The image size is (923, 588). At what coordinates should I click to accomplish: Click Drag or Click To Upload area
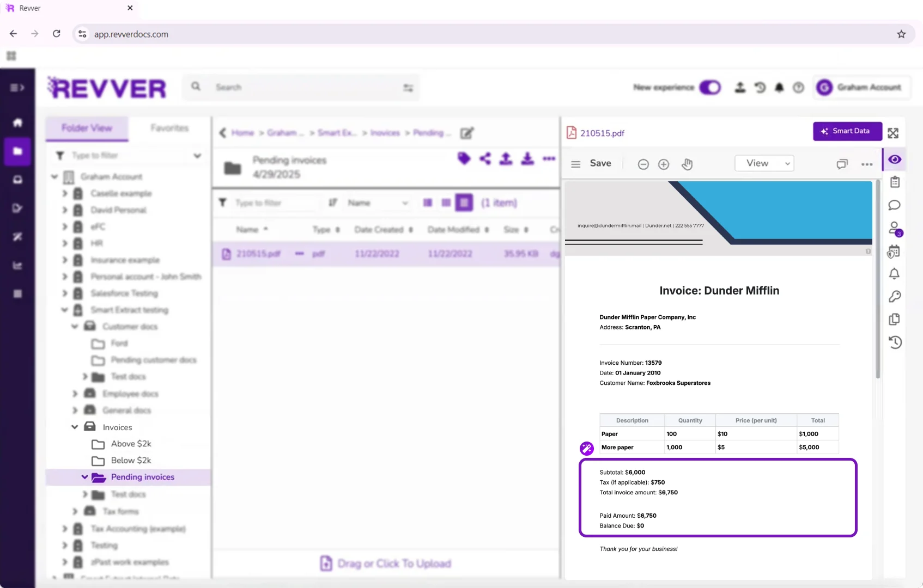coord(386,563)
